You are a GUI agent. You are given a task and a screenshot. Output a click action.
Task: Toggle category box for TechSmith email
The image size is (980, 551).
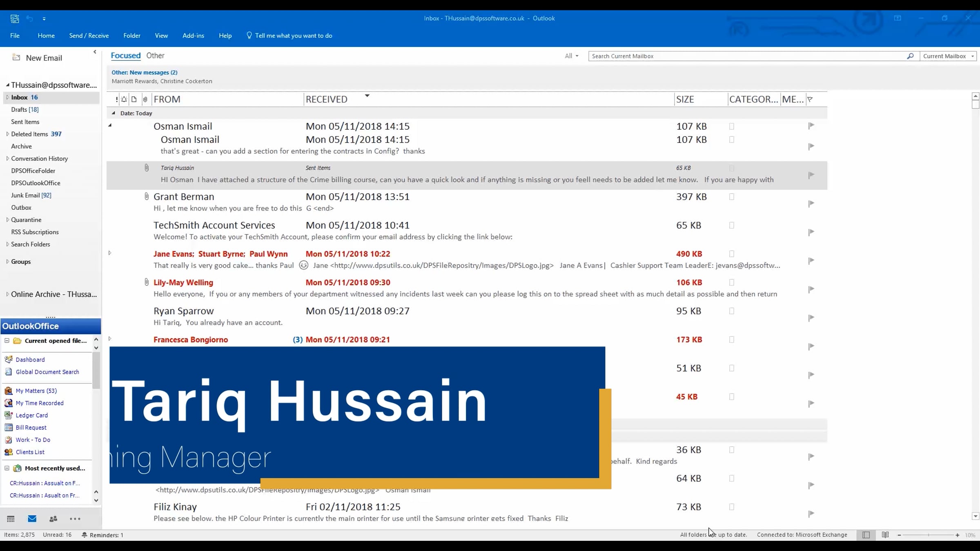732,225
